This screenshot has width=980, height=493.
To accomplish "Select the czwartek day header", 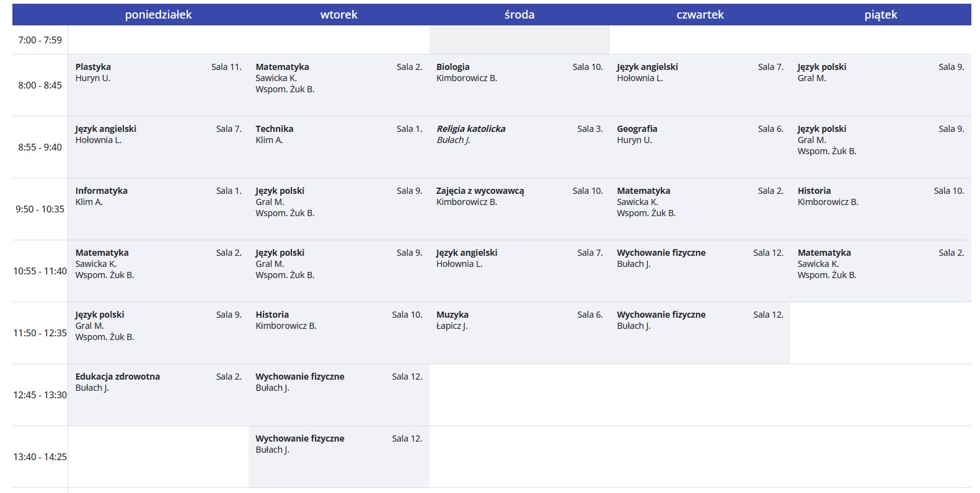I will click(700, 15).
